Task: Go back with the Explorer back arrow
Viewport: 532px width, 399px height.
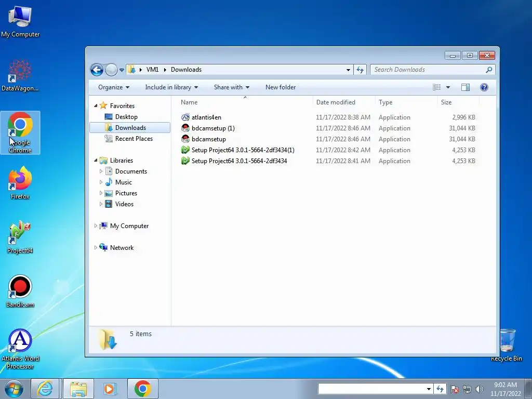Action: (97, 70)
